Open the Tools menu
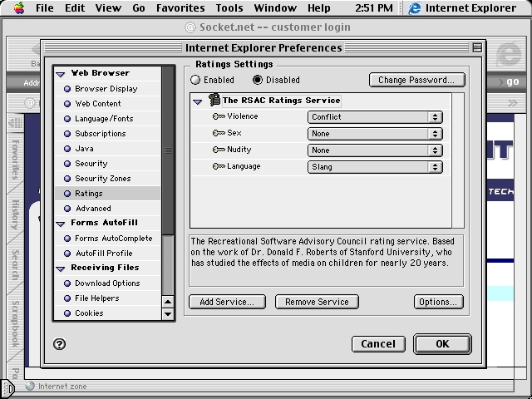 point(229,7)
